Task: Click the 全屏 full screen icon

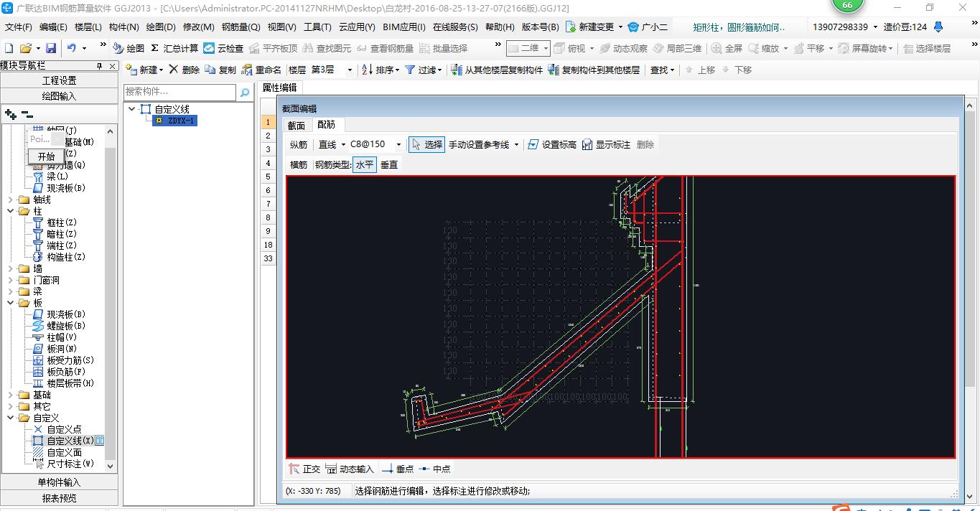Action: pos(727,48)
